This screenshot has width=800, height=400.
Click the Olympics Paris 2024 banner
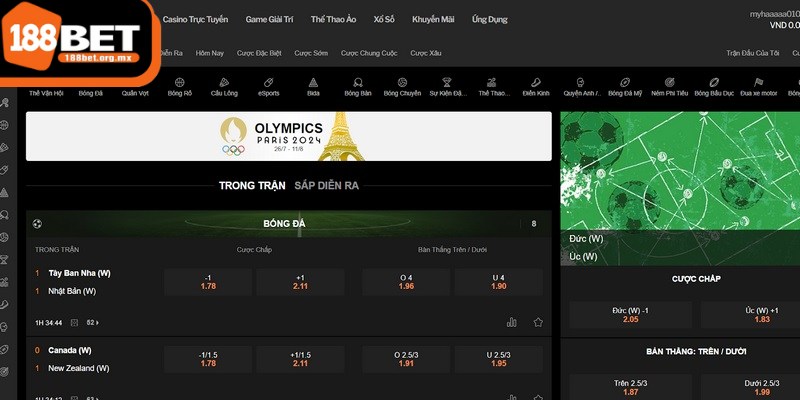pyautogui.click(x=288, y=136)
